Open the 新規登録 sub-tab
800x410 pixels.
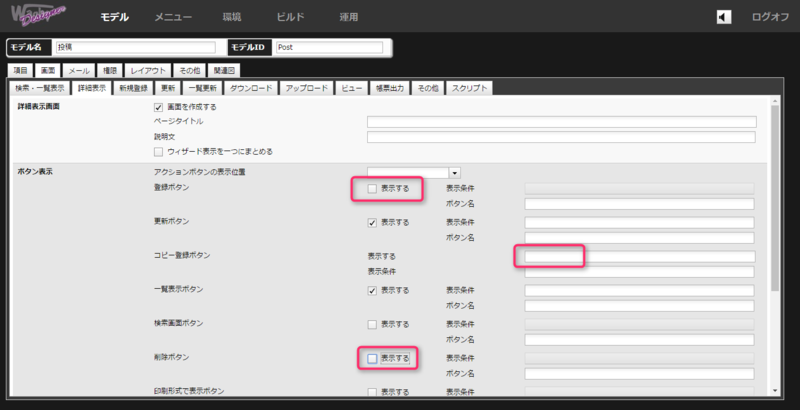coord(134,88)
